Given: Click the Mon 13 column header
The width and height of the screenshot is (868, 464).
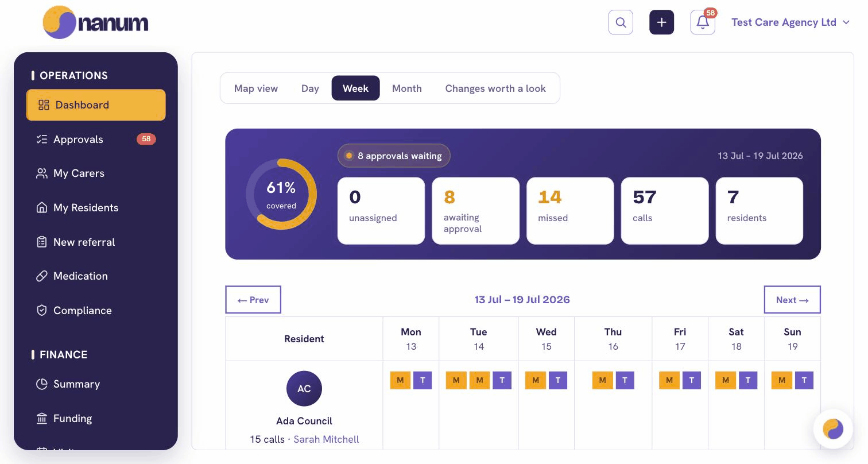Looking at the screenshot, I should coord(411,339).
